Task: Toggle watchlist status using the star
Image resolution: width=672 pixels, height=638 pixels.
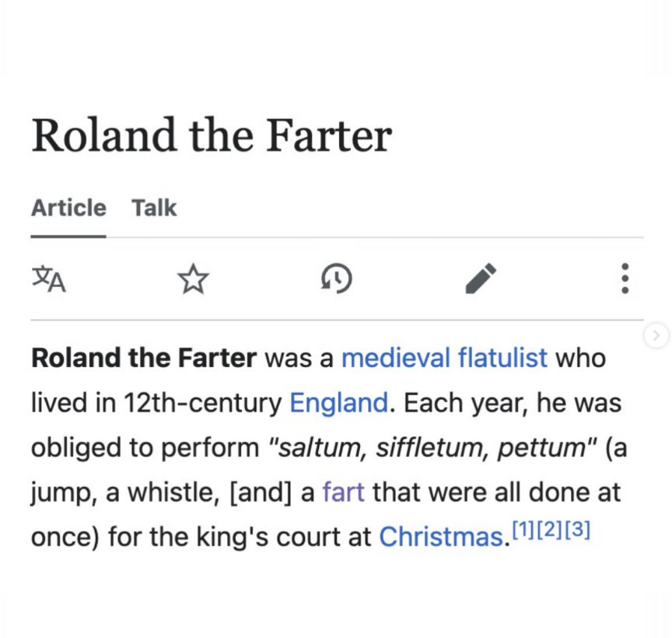Action: coord(192,279)
